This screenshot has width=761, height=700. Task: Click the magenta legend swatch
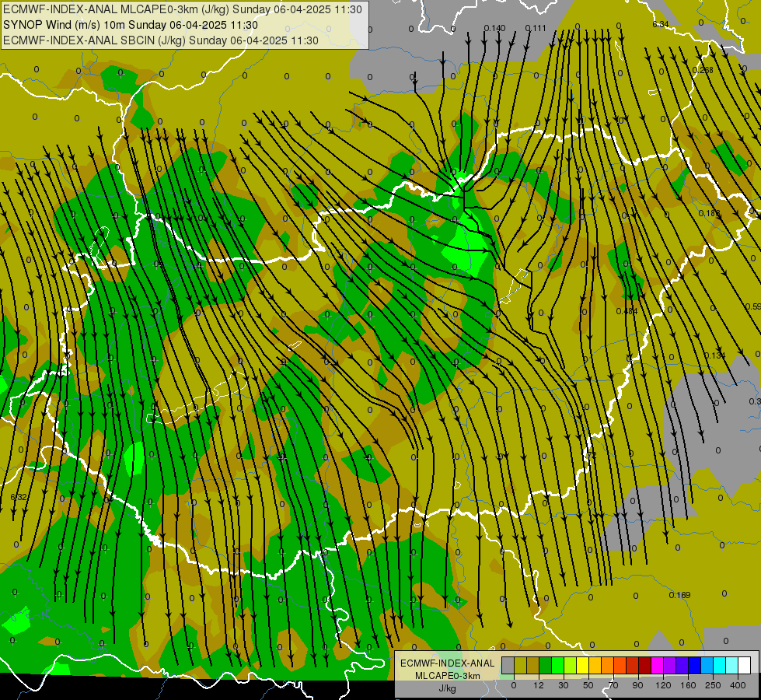click(658, 665)
